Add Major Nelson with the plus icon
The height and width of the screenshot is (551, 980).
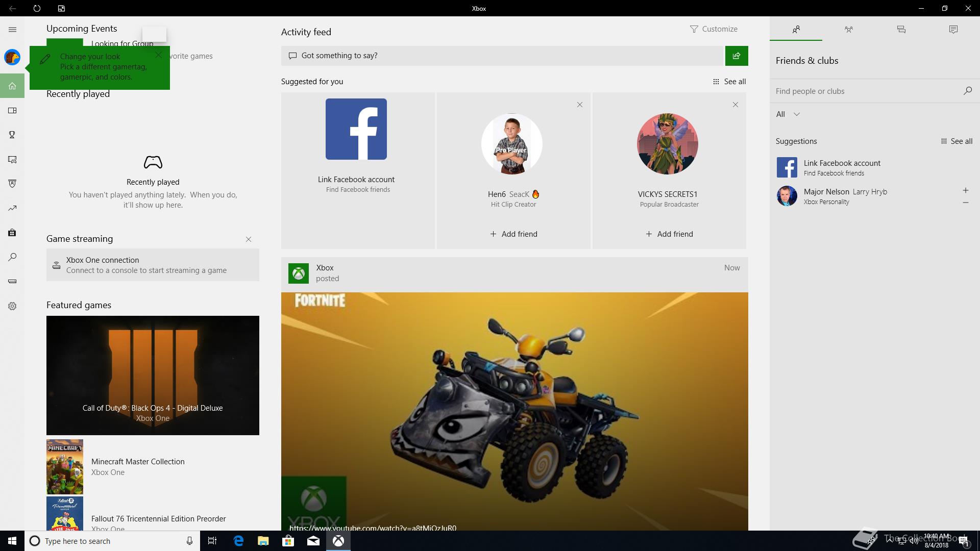965,190
